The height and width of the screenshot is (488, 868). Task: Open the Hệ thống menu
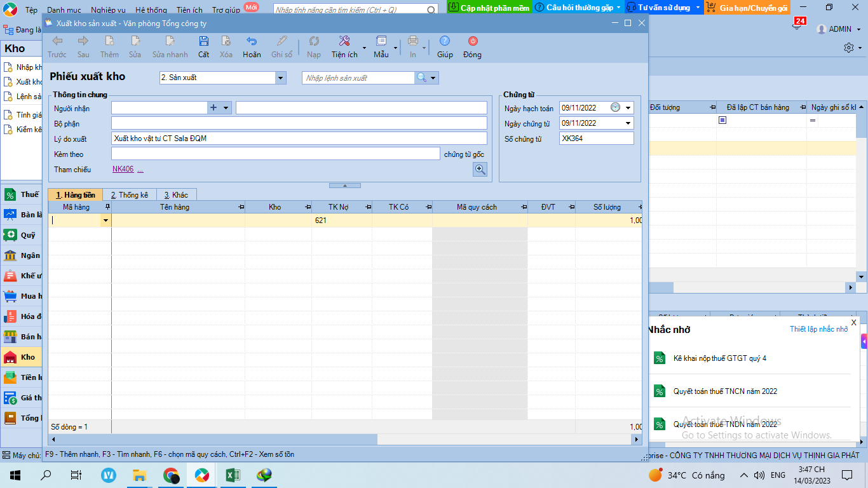tap(151, 10)
